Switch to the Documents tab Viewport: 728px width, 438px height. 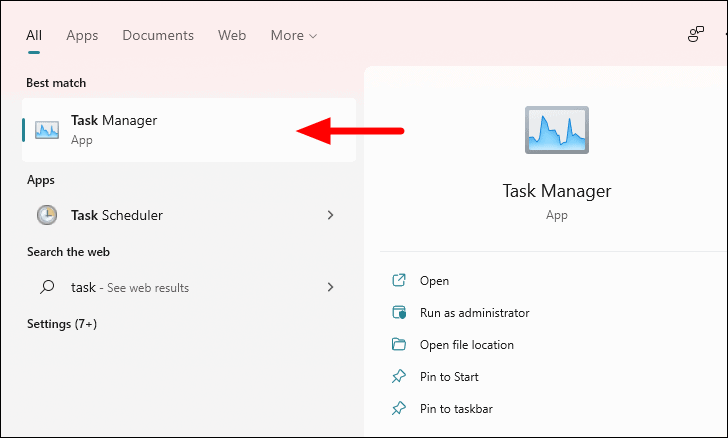pyautogui.click(x=158, y=35)
